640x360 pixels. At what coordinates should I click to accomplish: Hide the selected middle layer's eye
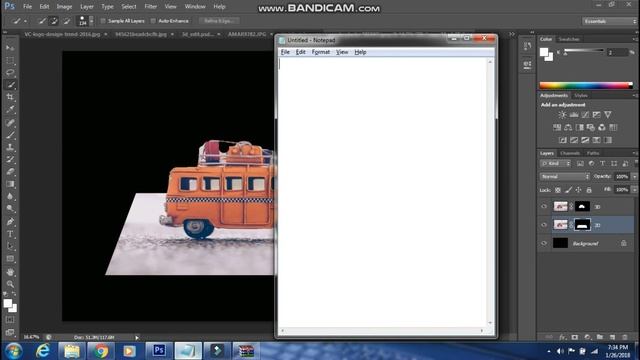pyautogui.click(x=544, y=225)
